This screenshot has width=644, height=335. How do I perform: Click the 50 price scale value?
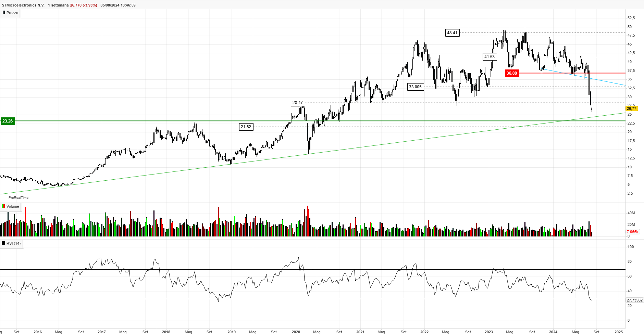coord(630,27)
